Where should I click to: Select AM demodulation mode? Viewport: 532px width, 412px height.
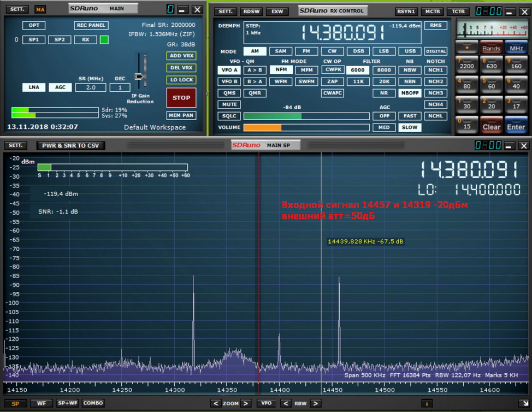[255, 51]
